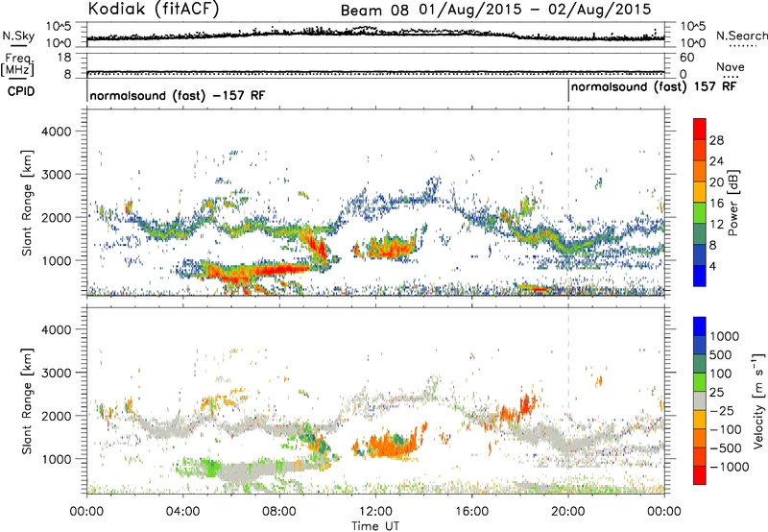The height and width of the screenshot is (532, 768).
Task: Click the '20' power colorbar label
Action: (716, 182)
